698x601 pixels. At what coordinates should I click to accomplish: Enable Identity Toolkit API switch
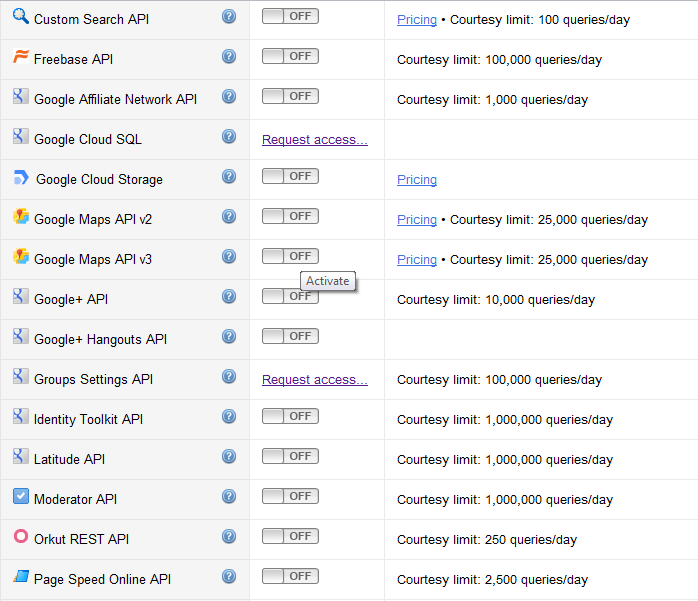click(290, 416)
